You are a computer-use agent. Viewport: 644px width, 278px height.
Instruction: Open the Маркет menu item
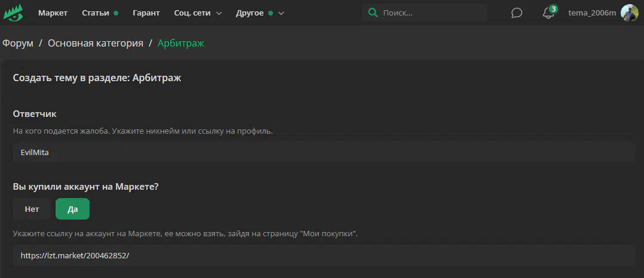(x=53, y=13)
